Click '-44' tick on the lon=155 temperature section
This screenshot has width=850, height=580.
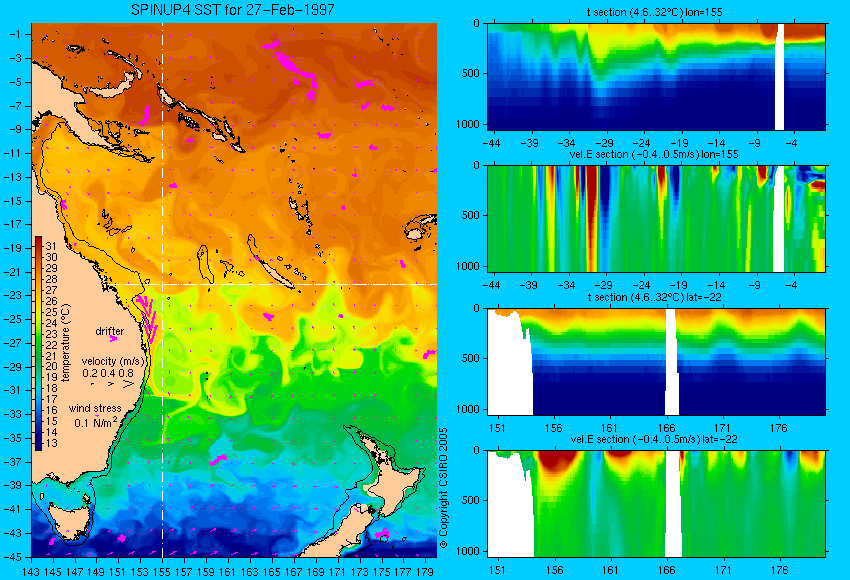coord(491,143)
